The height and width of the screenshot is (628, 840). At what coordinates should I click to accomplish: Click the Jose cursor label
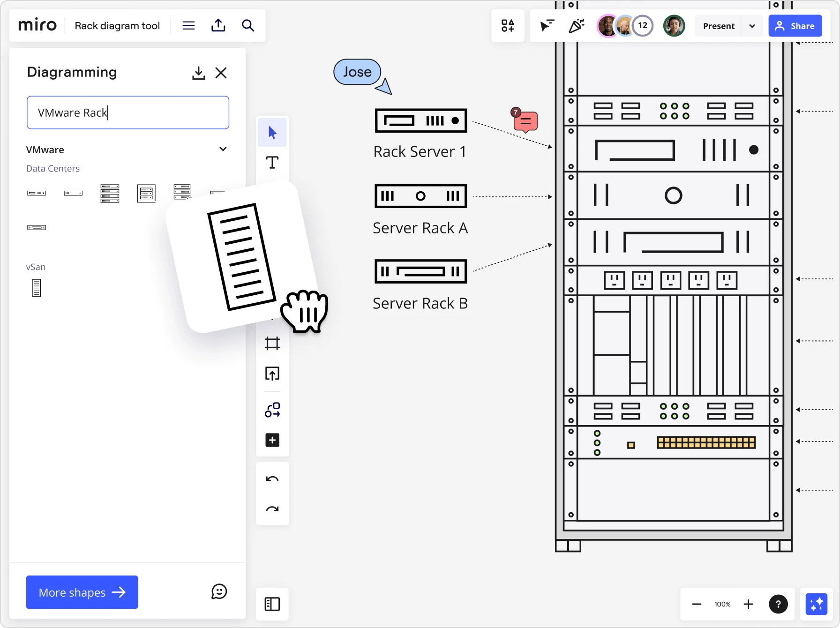pyautogui.click(x=357, y=72)
